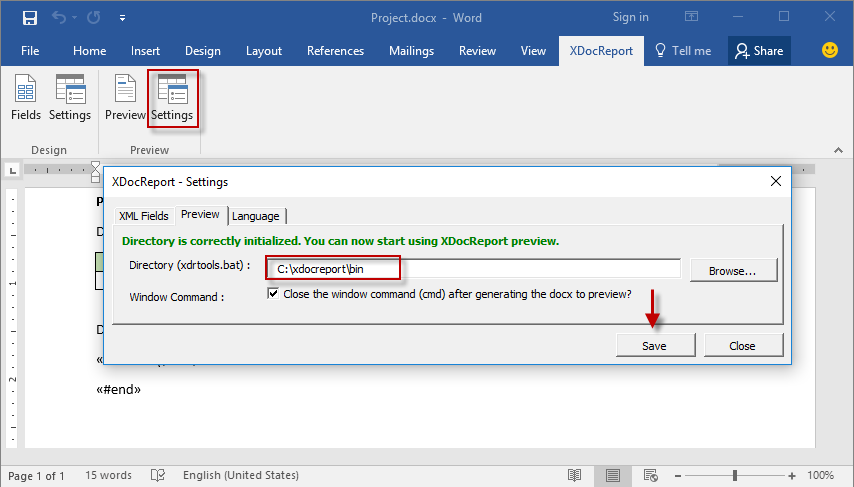Click the Undo arrow in quick access
854x487 pixels.
[59, 17]
